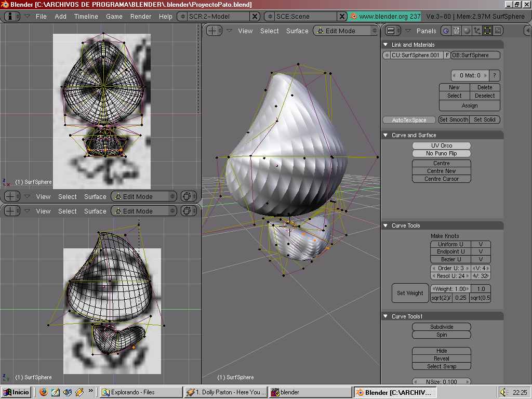This screenshot has height=399, width=532.
Task: Collapse the Curve Tools1 panel
Action: coord(385,316)
